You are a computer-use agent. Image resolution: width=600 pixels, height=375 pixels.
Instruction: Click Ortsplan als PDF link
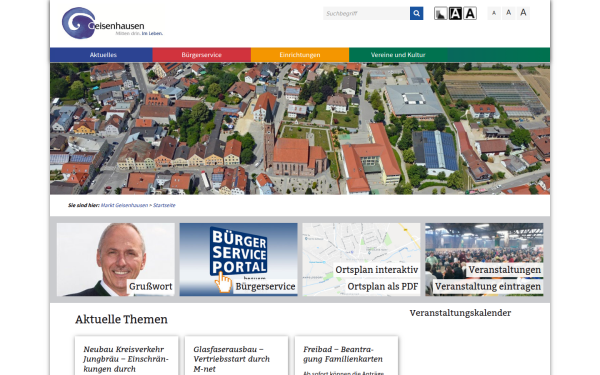pyautogui.click(x=383, y=287)
